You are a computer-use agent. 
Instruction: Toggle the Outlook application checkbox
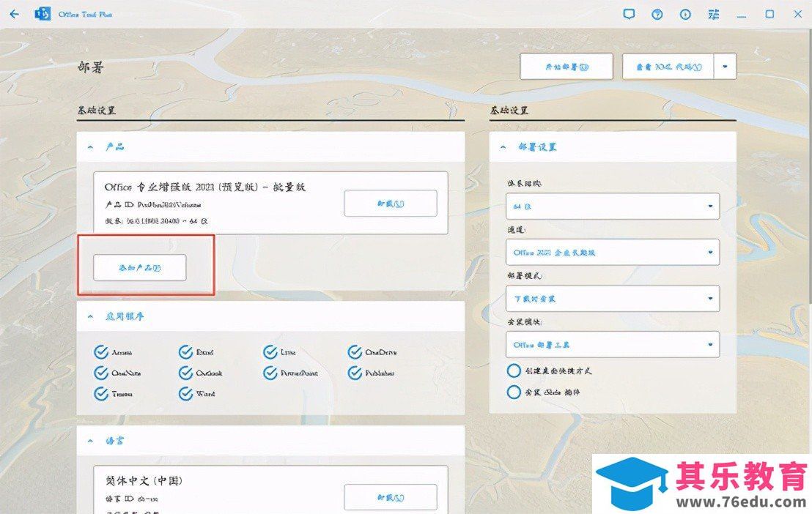click(x=185, y=373)
